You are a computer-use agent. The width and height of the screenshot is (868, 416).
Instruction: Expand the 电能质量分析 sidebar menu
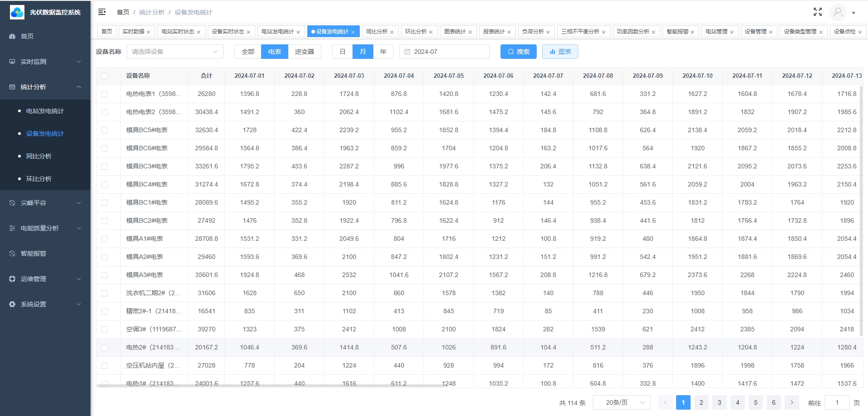click(79, 228)
